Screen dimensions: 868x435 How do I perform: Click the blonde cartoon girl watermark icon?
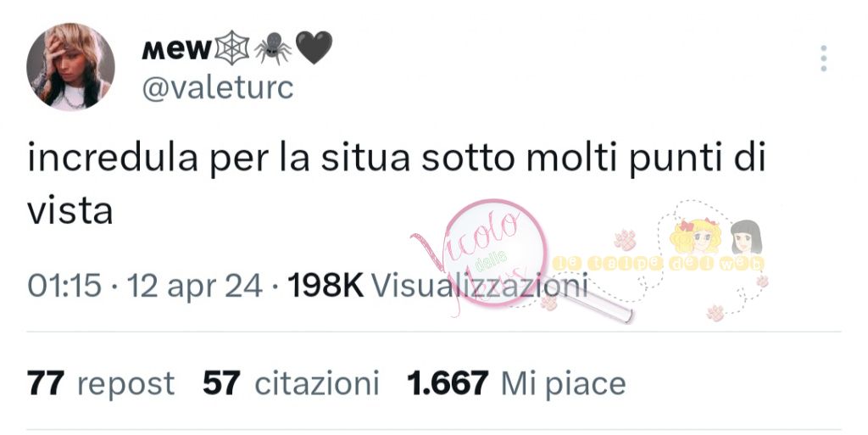point(695,235)
